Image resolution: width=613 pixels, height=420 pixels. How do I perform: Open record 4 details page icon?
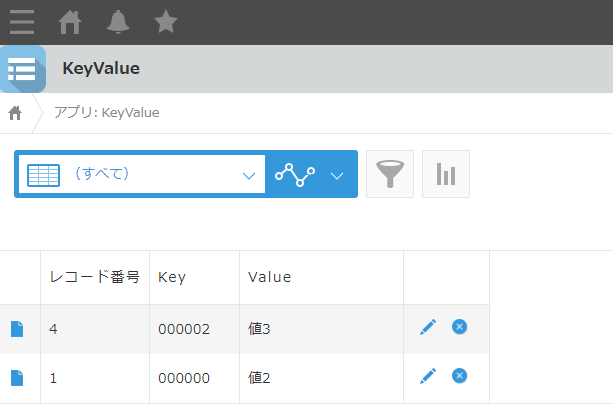point(17,329)
